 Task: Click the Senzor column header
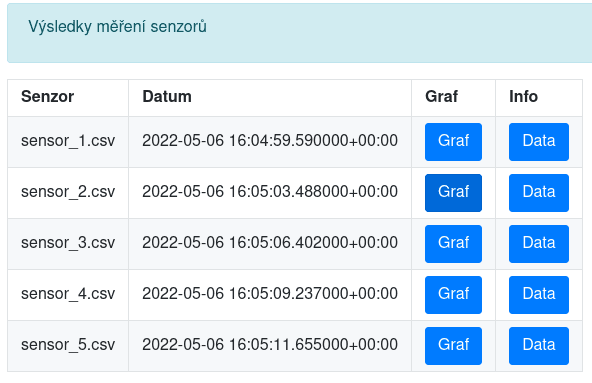click(x=68, y=97)
